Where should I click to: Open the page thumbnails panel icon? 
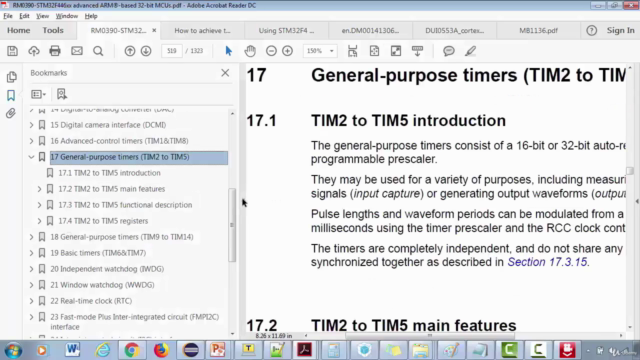point(11,77)
